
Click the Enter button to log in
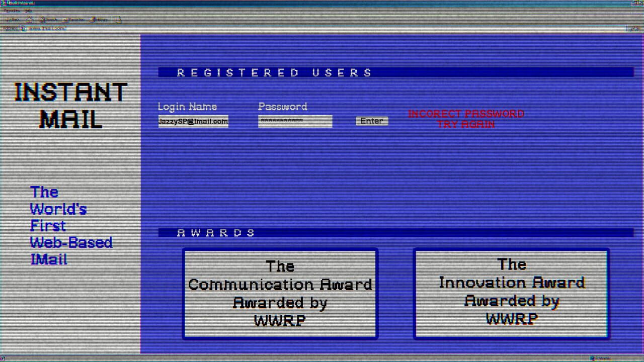(372, 121)
